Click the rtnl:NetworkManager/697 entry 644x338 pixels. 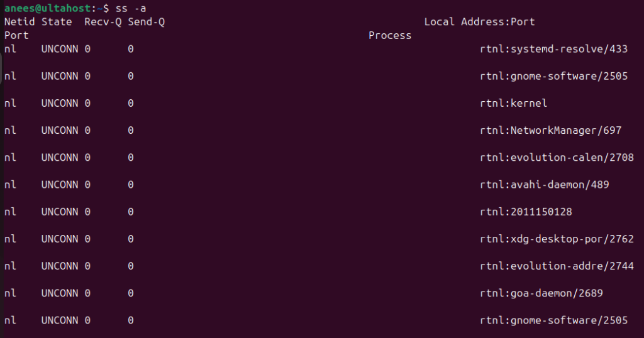pos(550,131)
